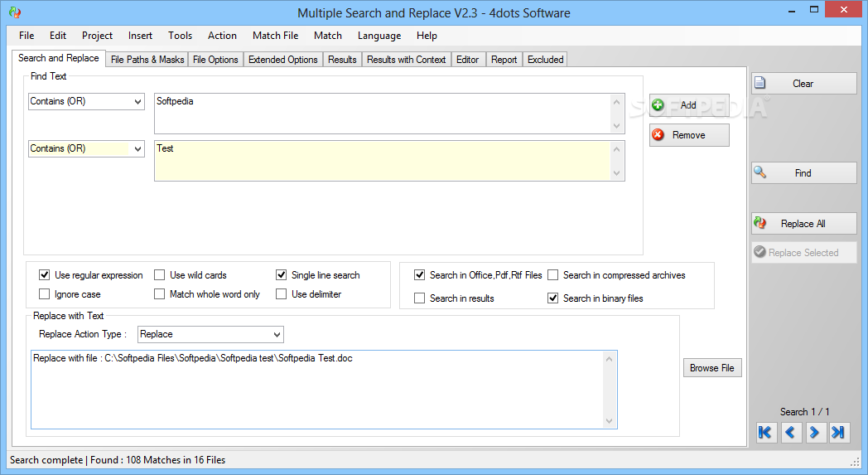
Task: View the Results tab
Action: coord(342,60)
